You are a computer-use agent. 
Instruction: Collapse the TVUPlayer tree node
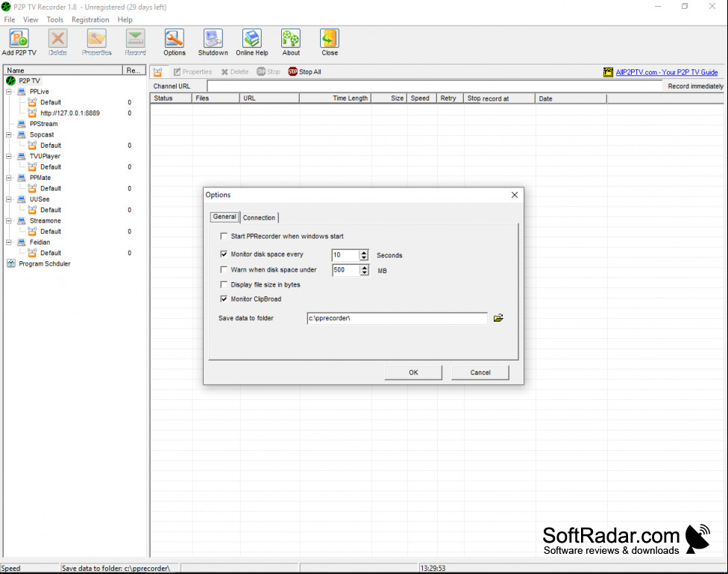click(8, 156)
